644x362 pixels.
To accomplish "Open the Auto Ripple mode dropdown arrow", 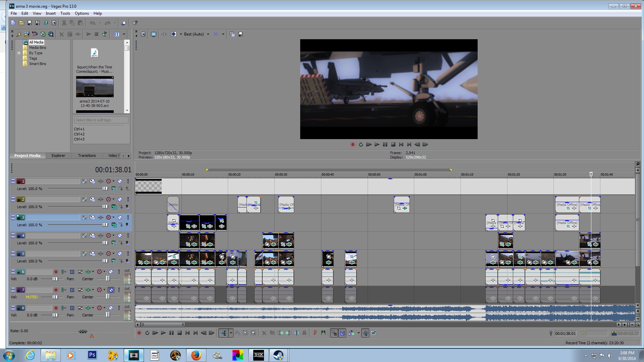I will [x=358, y=333].
